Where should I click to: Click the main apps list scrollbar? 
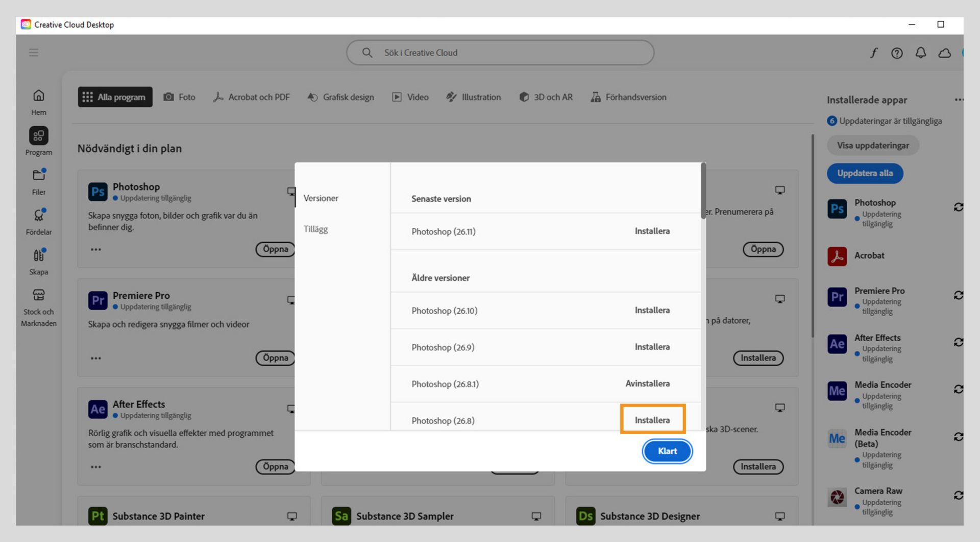(x=812, y=236)
